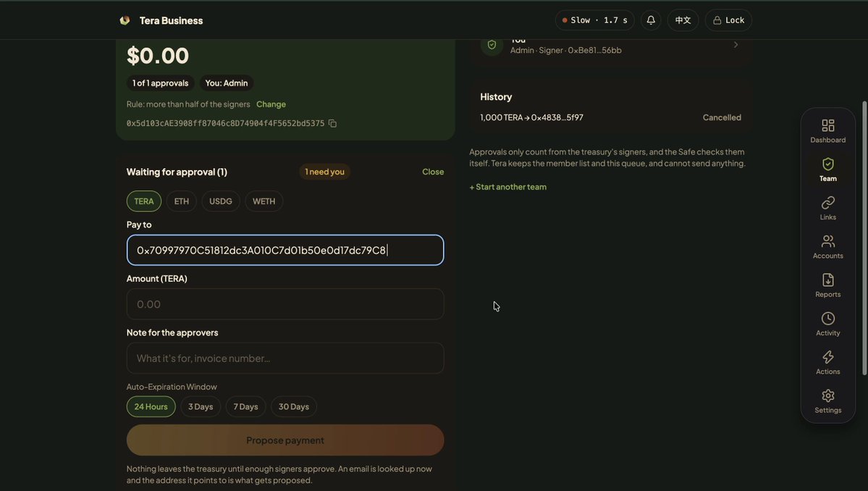Open the Accounts sidebar icon
Screen dimensions: 868x491
827,241
